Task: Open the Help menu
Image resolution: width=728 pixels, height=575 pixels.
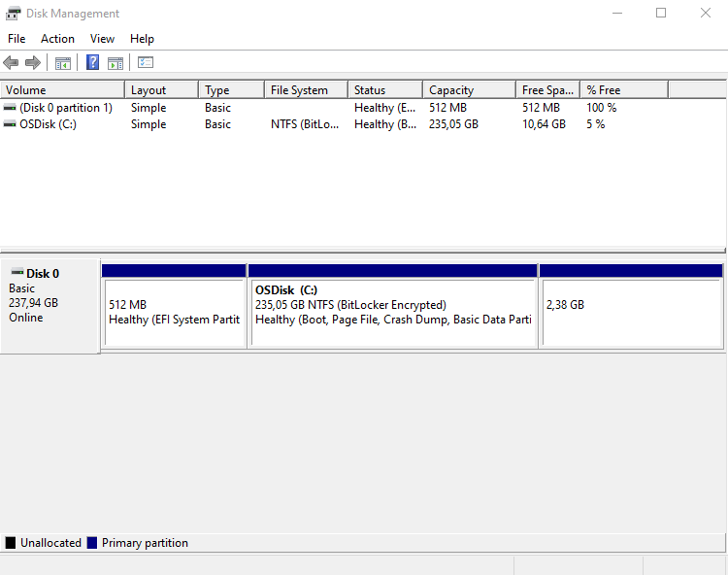Action: (x=142, y=39)
